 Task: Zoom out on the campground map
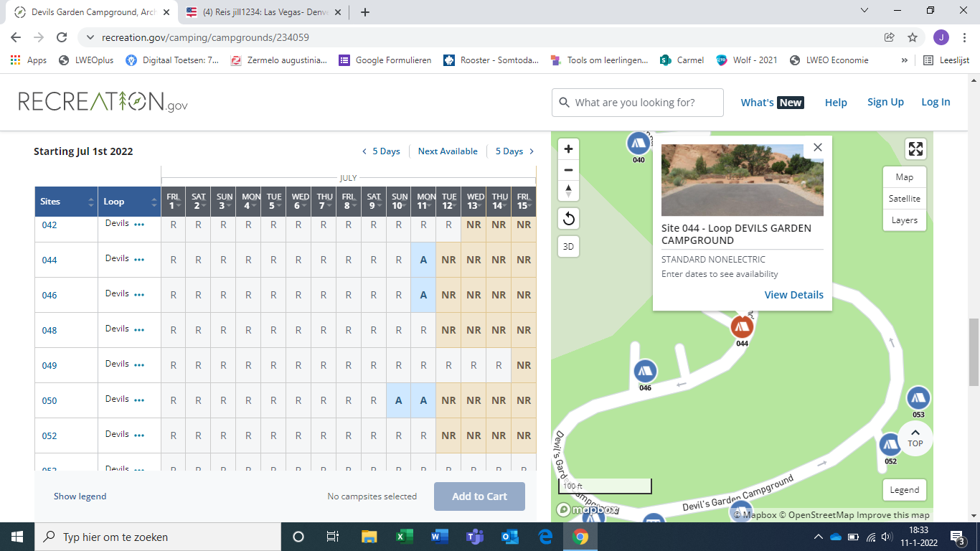point(568,170)
